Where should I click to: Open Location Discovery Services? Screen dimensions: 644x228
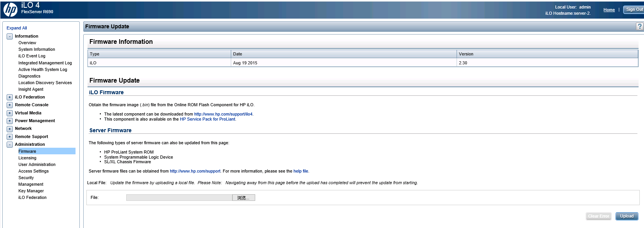[45, 83]
